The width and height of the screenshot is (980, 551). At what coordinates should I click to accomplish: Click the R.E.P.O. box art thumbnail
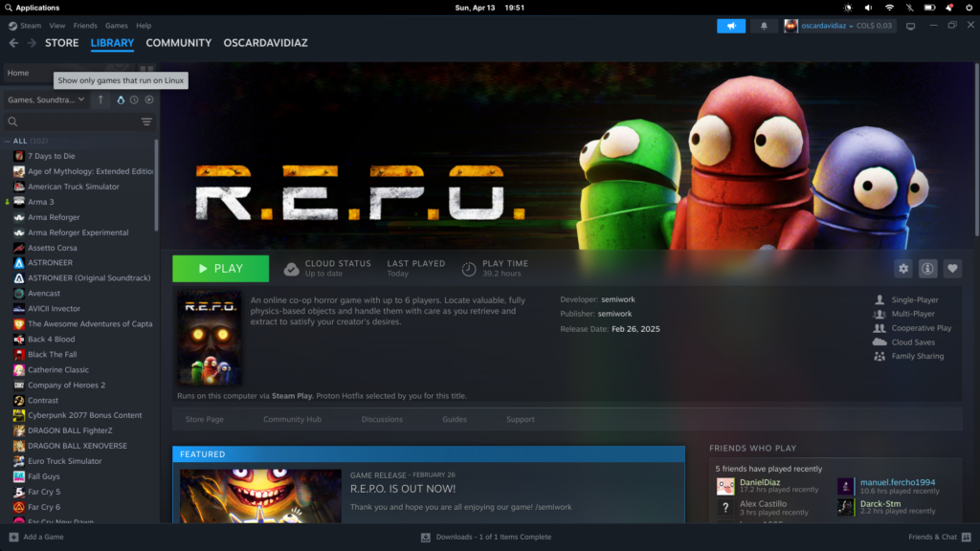(210, 338)
